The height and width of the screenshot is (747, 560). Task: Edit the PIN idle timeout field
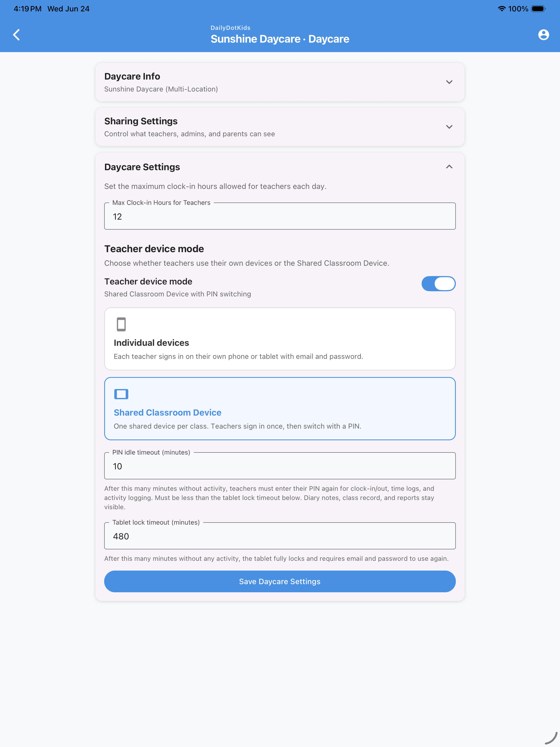pyautogui.click(x=280, y=466)
